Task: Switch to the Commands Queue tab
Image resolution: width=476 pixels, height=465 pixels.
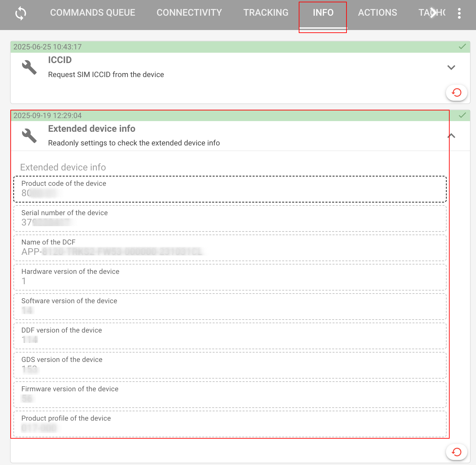Action: (x=92, y=13)
